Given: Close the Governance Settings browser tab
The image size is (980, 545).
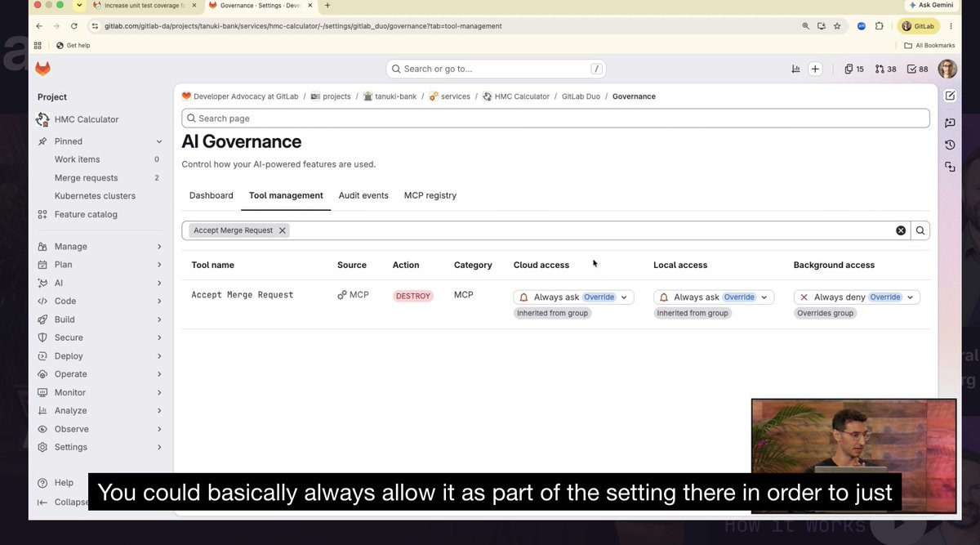Looking at the screenshot, I should [311, 5].
